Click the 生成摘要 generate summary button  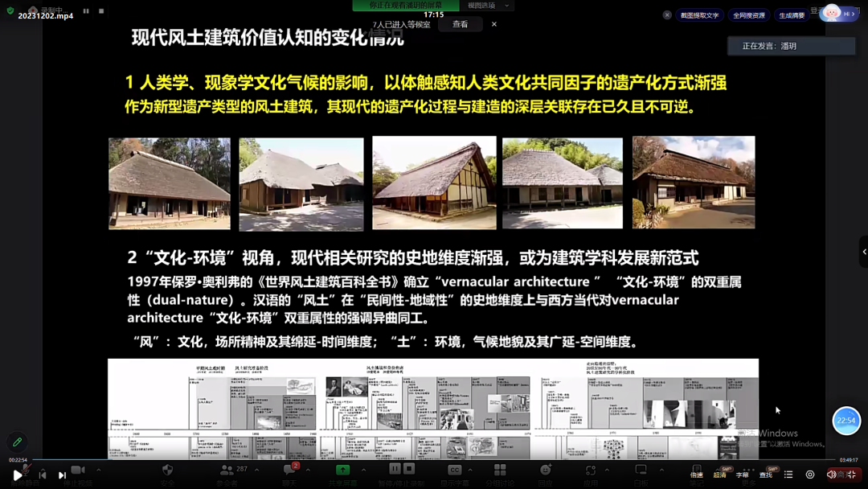coord(792,15)
